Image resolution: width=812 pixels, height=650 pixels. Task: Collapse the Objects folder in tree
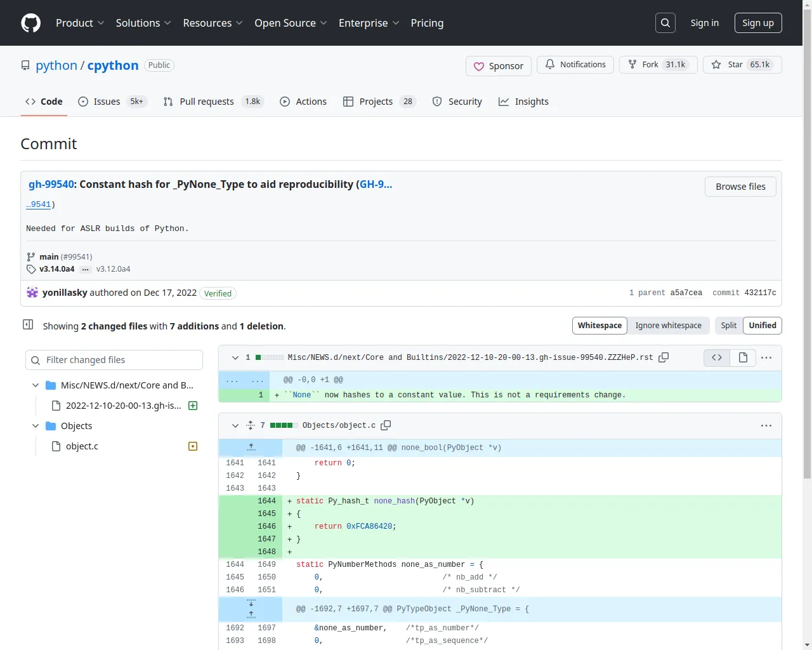point(36,426)
